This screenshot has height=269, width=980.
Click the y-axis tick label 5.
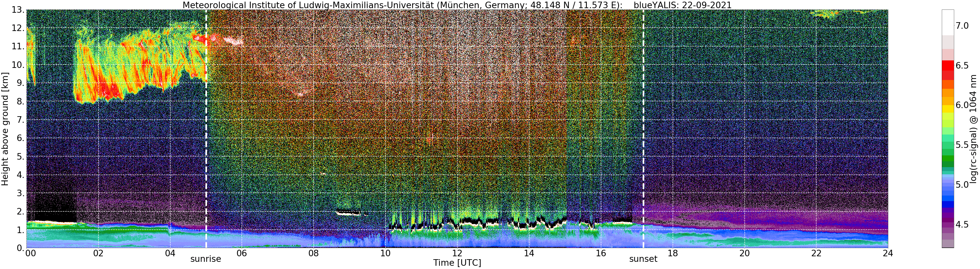point(21,156)
